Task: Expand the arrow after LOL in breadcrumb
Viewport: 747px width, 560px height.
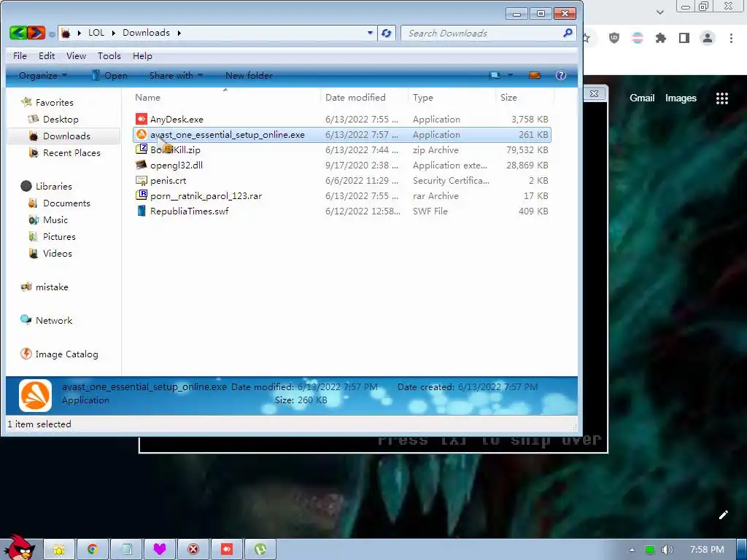Action: (x=113, y=33)
